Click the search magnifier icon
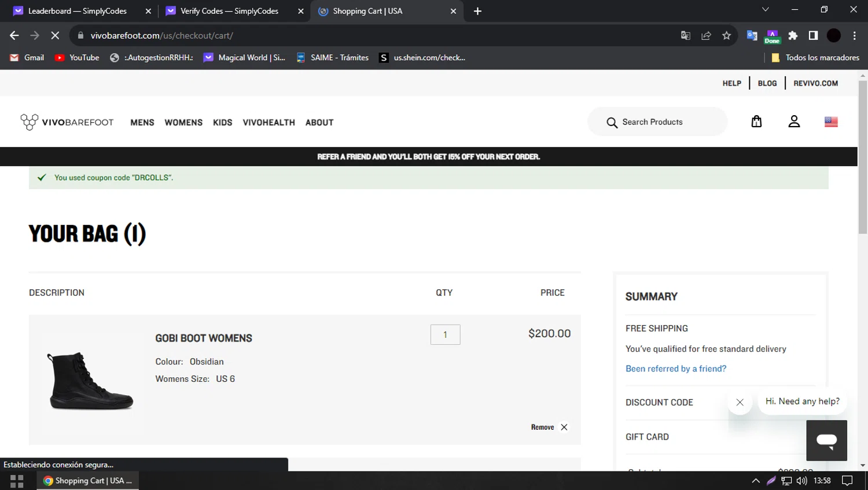The image size is (868, 490). click(x=612, y=122)
